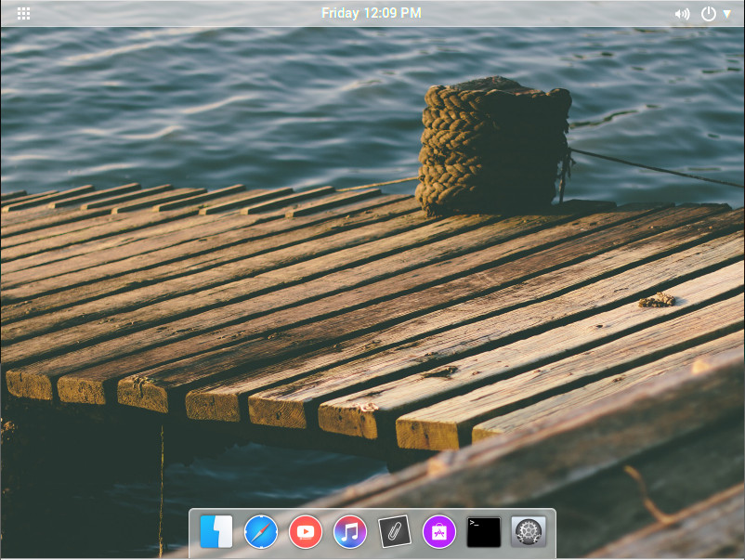Open the paperclip app in the dock
This screenshot has height=560, width=745.
coord(395,532)
